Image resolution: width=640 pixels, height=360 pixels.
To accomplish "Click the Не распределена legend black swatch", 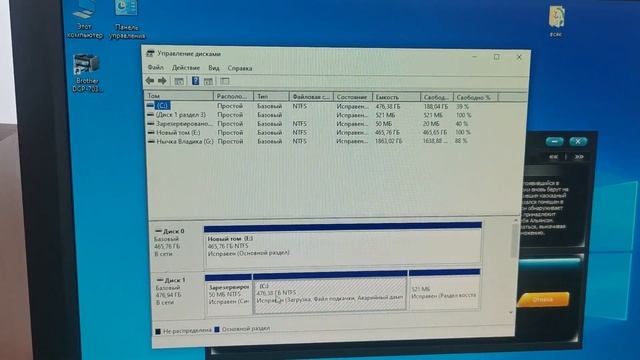I will [158, 331].
